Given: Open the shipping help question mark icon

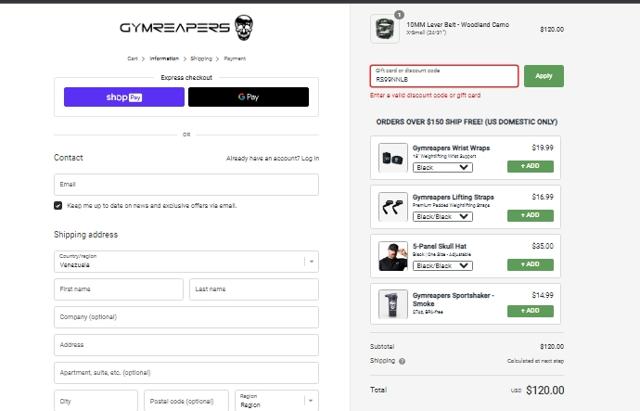Looking at the screenshot, I should 402,361.
